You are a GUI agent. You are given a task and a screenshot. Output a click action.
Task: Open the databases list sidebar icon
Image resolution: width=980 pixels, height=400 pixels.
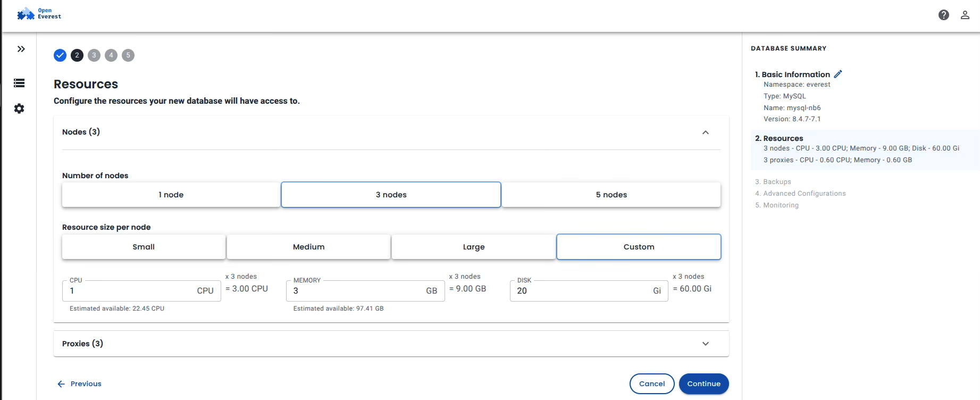19,83
